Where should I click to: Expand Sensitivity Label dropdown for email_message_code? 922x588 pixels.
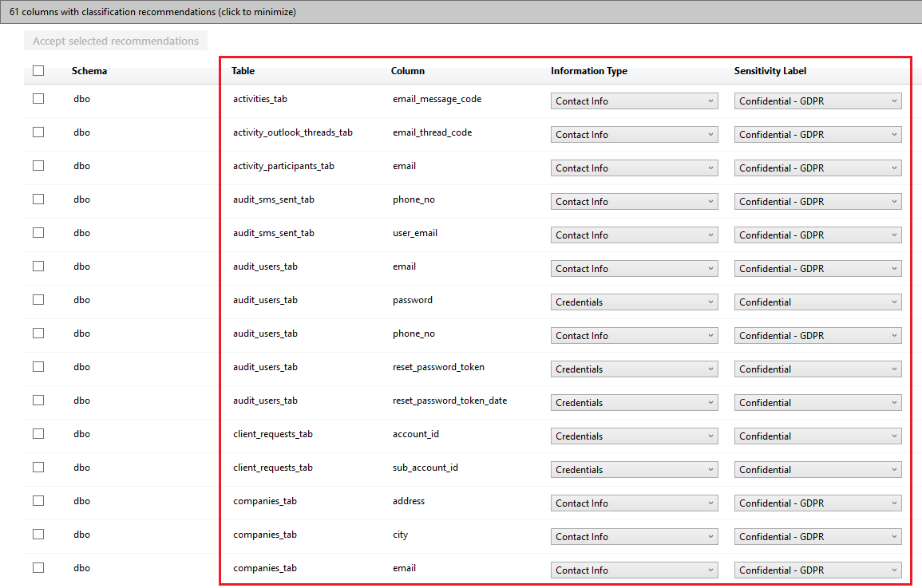(817, 101)
